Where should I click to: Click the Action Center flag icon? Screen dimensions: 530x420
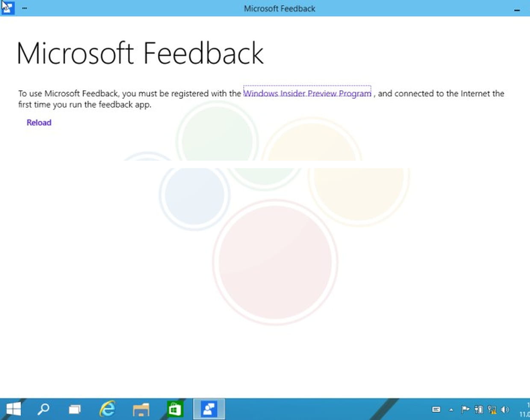(x=465, y=409)
